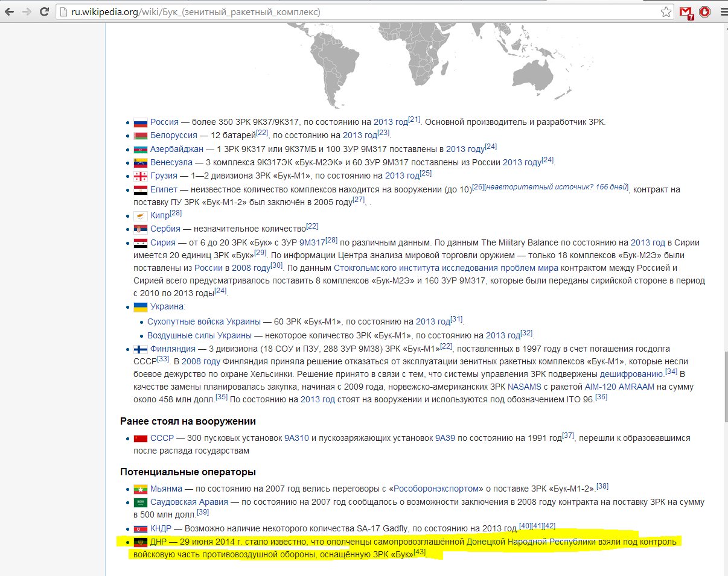728x576 pixels.
Task: Click the North Korea flag icon beside КНДР
Action: click(x=140, y=529)
